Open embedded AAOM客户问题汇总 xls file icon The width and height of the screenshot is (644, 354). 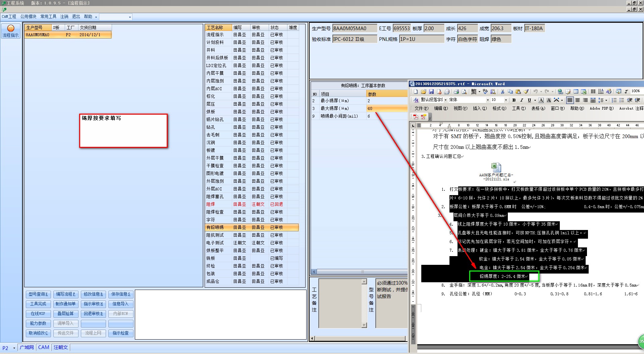[496, 167]
